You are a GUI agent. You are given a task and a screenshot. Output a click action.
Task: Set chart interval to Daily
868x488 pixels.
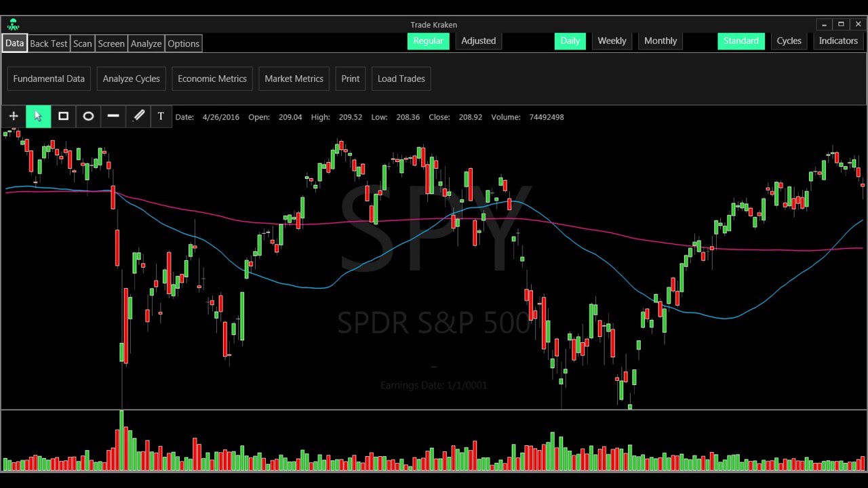pyautogui.click(x=570, y=41)
